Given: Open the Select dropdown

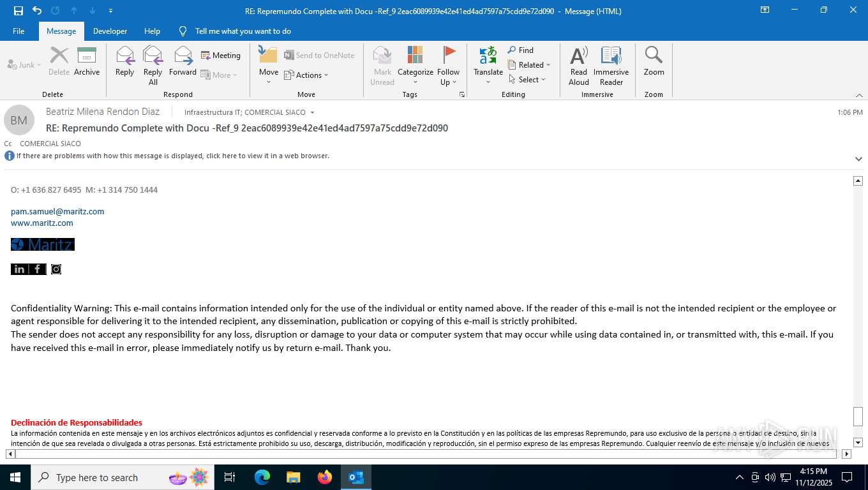Looking at the screenshot, I should tap(527, 80).
